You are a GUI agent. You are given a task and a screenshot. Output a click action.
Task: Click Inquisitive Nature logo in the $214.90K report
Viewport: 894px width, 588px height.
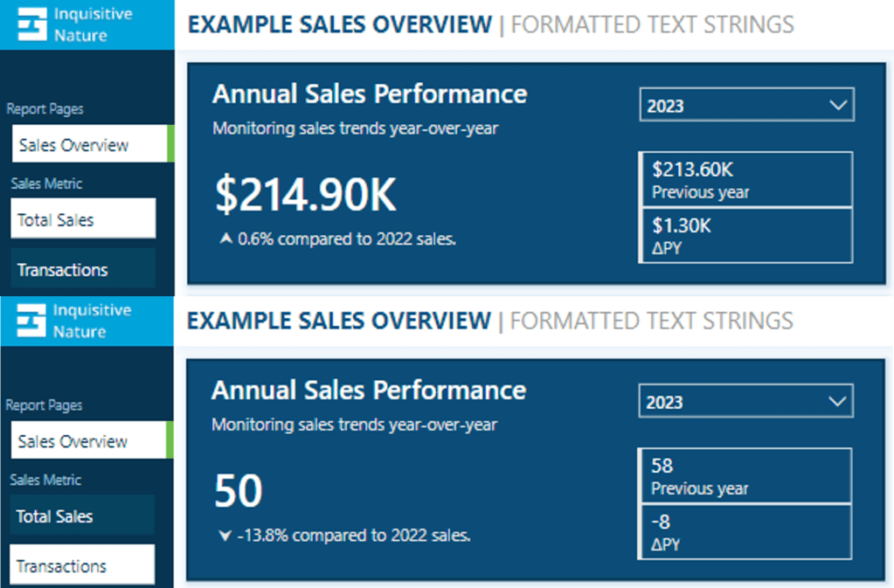31,24
